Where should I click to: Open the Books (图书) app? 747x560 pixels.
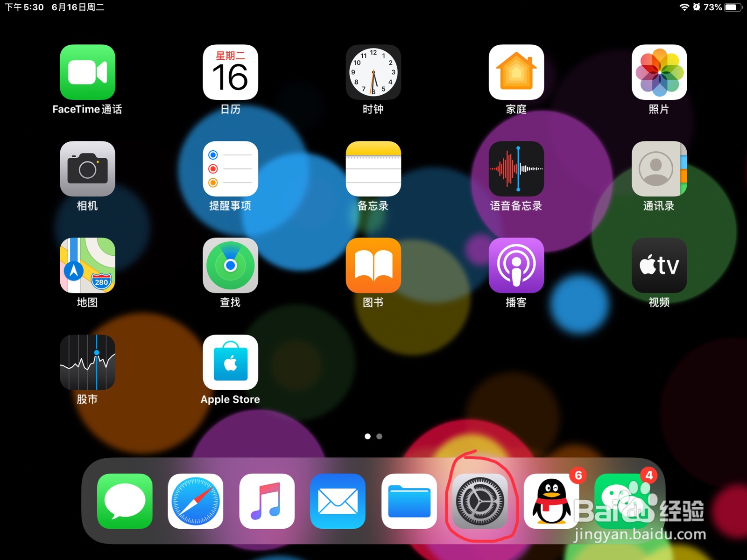point(373,266)
